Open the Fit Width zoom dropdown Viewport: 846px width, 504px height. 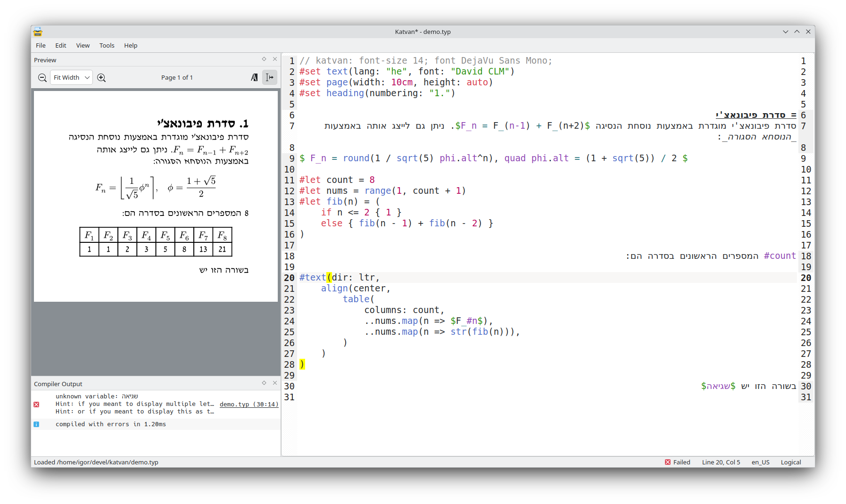[x=71, y=78]
